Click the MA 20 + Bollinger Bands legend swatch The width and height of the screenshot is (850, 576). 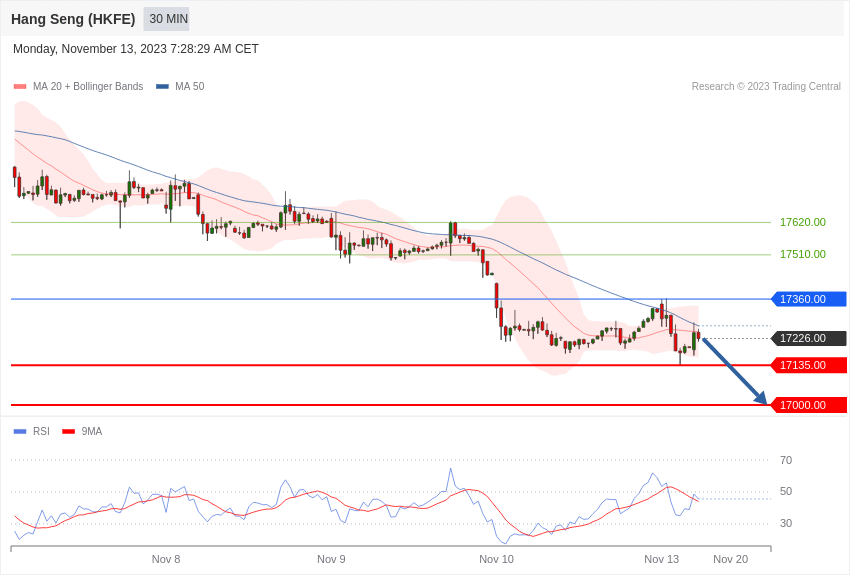pyautogui.click(x=20, y=86)
